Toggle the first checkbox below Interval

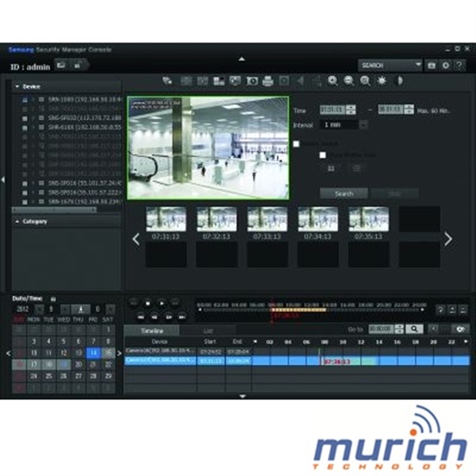[x=296, y=144]
